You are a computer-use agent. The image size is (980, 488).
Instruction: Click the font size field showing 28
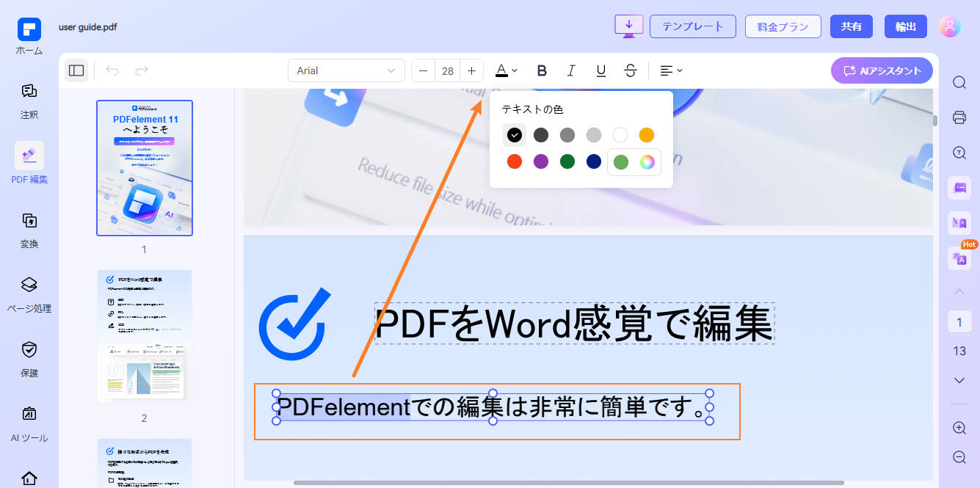pos(447,70)
